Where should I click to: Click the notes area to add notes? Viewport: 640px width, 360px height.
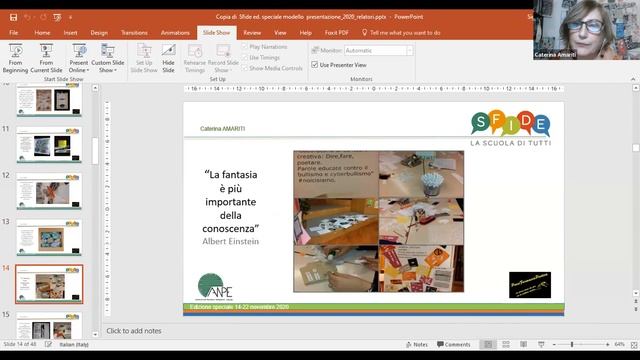coord(133,331)
